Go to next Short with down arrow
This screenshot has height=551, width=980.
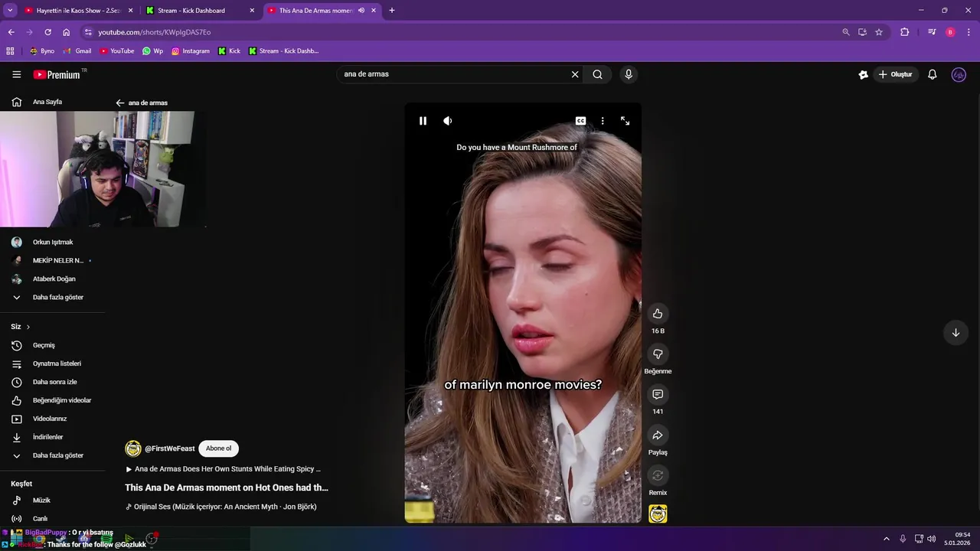tap(955, 332)
